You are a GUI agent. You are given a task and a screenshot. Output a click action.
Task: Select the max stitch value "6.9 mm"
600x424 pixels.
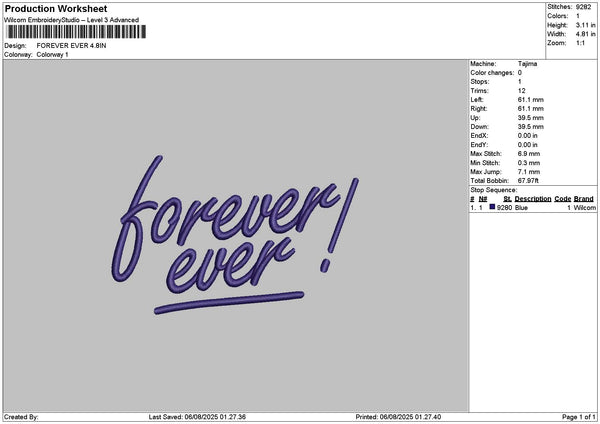[x=529, y=154]
